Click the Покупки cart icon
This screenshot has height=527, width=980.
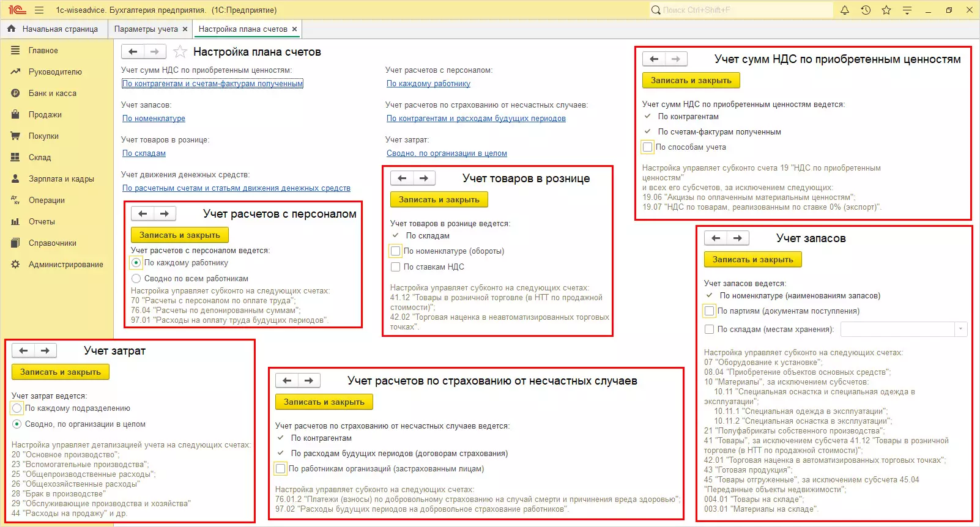[15, 136]
